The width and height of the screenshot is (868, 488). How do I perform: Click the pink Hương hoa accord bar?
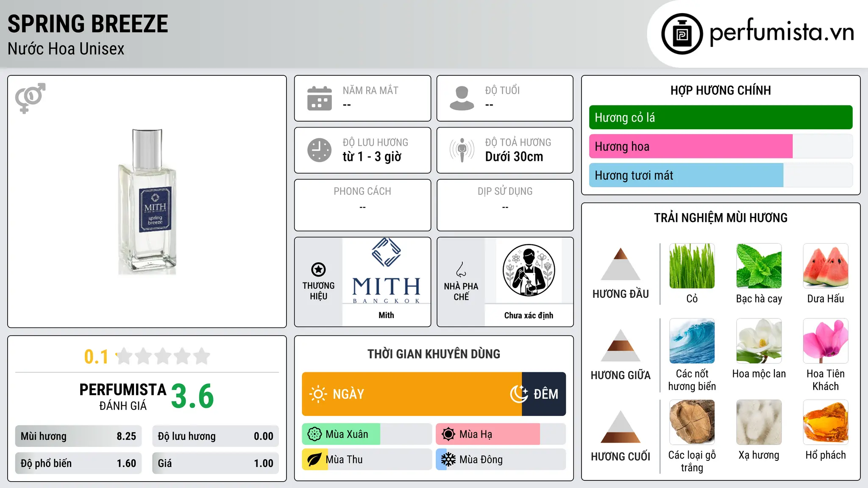691,147
